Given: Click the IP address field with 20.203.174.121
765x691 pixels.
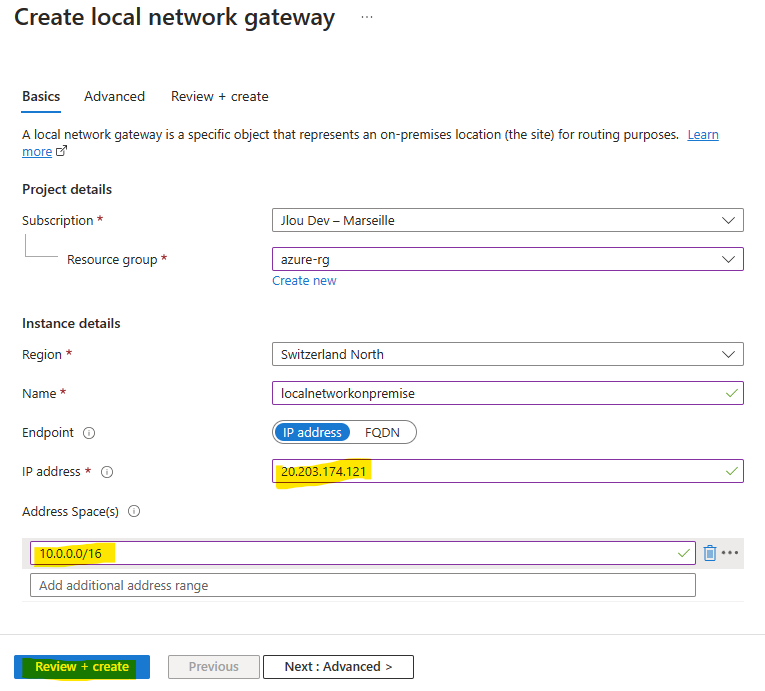Looking at the screenshot, I should click(x=508, y=471).
